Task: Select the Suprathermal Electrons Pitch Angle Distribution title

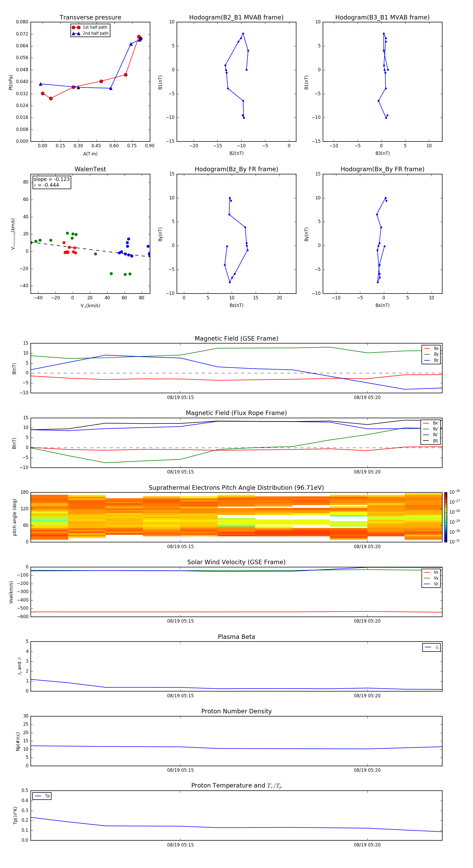Action: pos(236,488)
